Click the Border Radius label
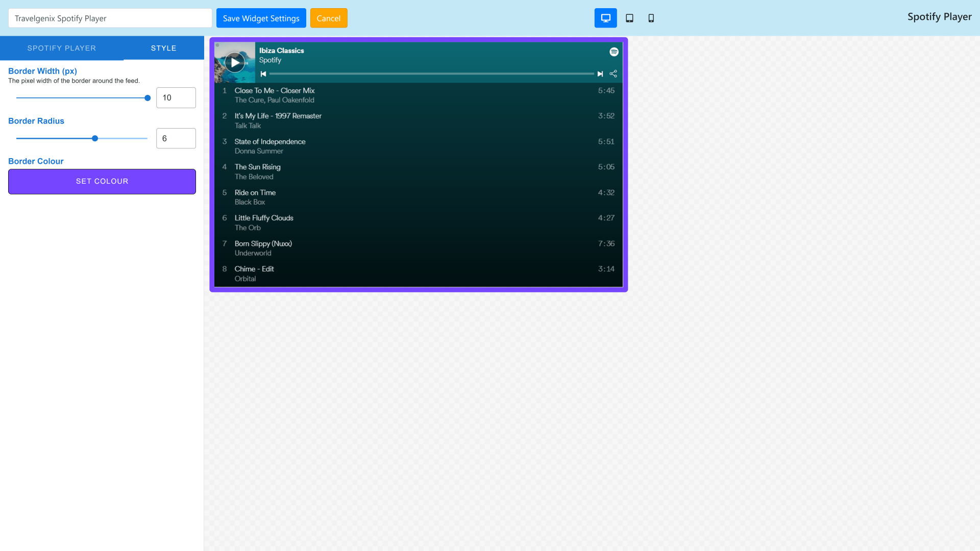This screenshot has width=980, height=551. pyautogui.click(x=36, y=121)
